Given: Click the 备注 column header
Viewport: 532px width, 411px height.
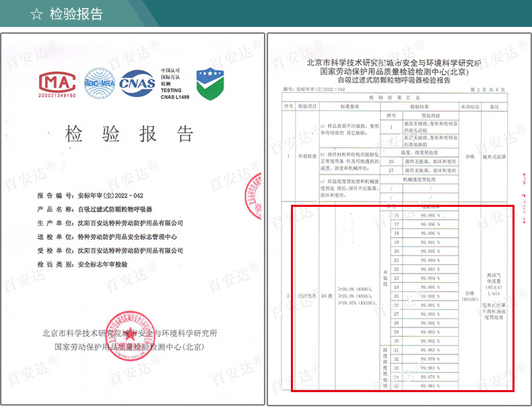Looking at the screenshot, I should [x=495, y=107].
